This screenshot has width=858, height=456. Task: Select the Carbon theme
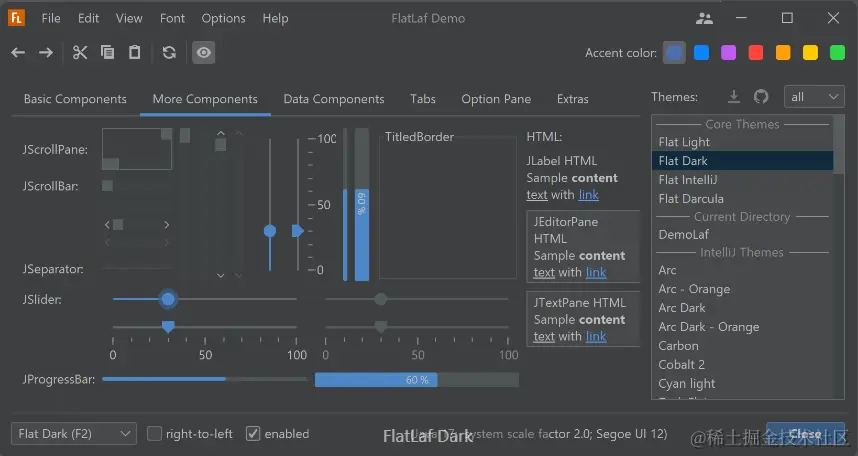tap(743, 346)
